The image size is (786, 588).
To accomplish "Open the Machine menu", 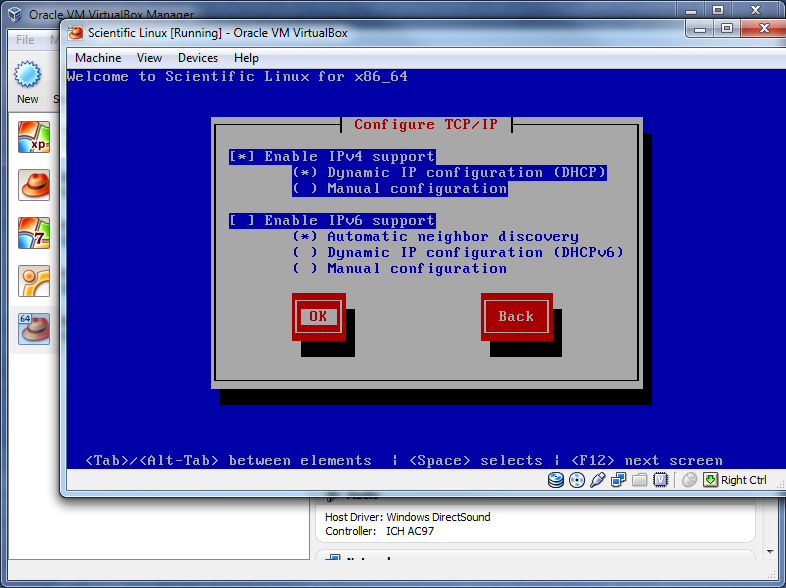I will [98, 58].
